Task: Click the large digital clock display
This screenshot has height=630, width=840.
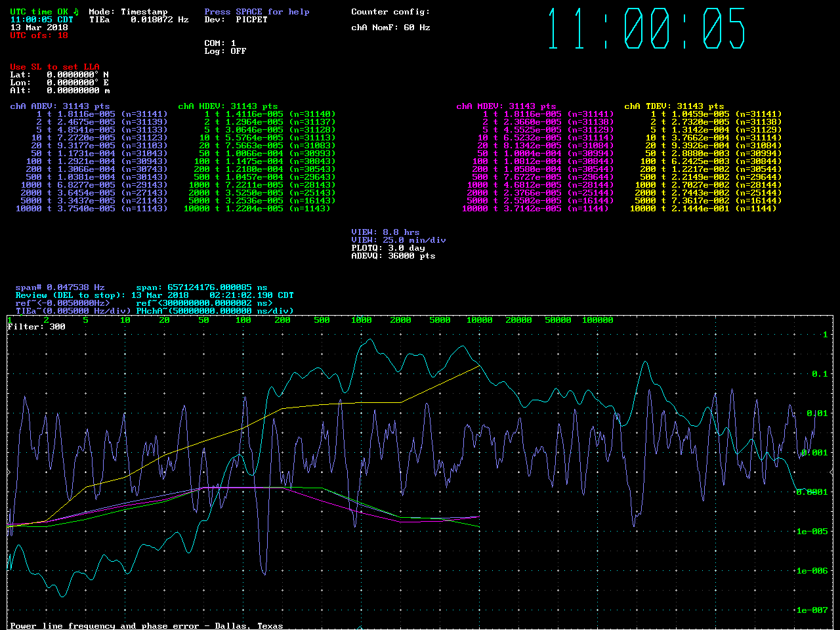Action: click(646, 29)
